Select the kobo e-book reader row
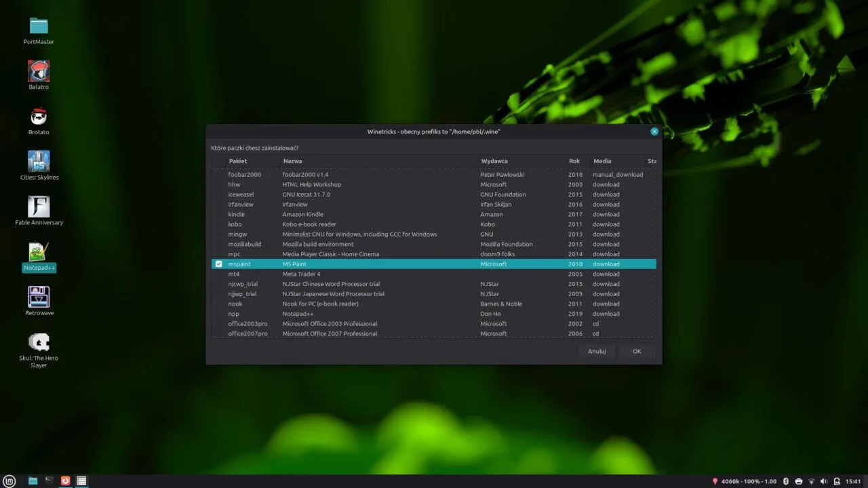The image size is (868, 488). click(x=434, y=224)
